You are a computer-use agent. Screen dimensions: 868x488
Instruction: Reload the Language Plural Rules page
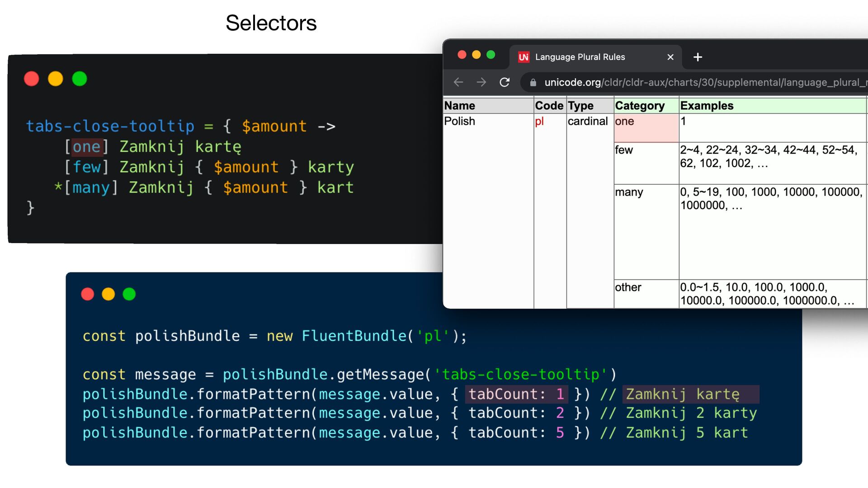click(505, 82)
